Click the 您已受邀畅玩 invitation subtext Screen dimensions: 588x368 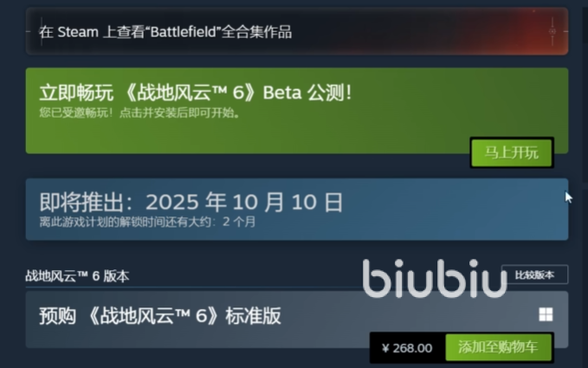139,113
